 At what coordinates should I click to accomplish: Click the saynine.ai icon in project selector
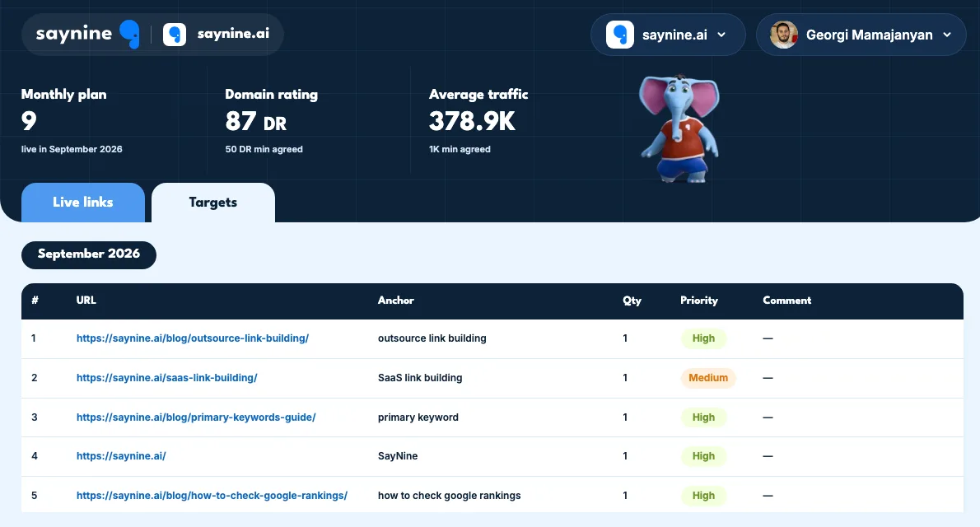tap(620, 35)
